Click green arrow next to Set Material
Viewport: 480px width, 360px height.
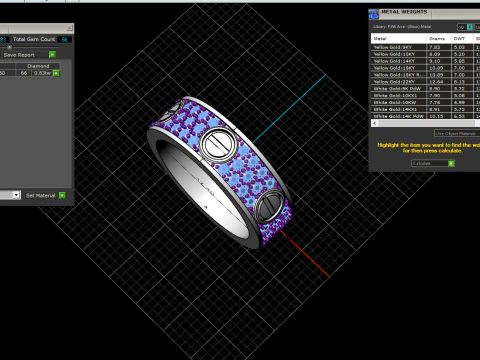(62, 195)
